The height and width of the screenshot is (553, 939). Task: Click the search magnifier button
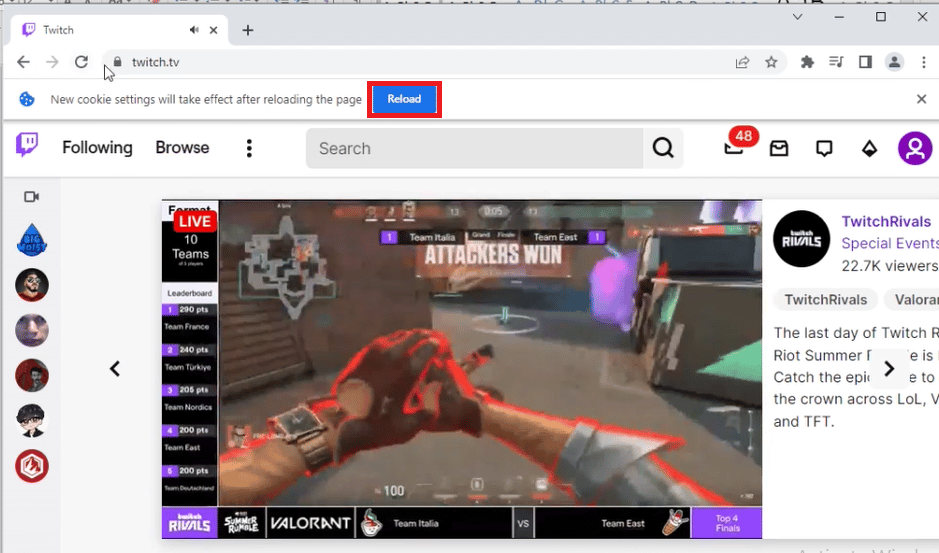pyautogui.click(x=663, y=148)
